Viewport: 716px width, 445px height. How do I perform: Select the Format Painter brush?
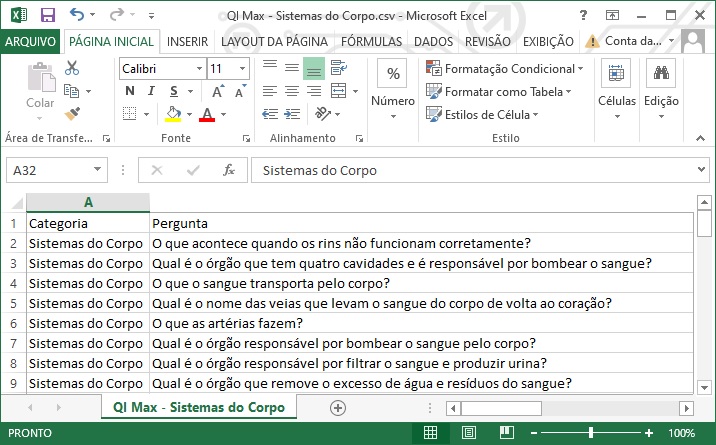click(72, 113)
